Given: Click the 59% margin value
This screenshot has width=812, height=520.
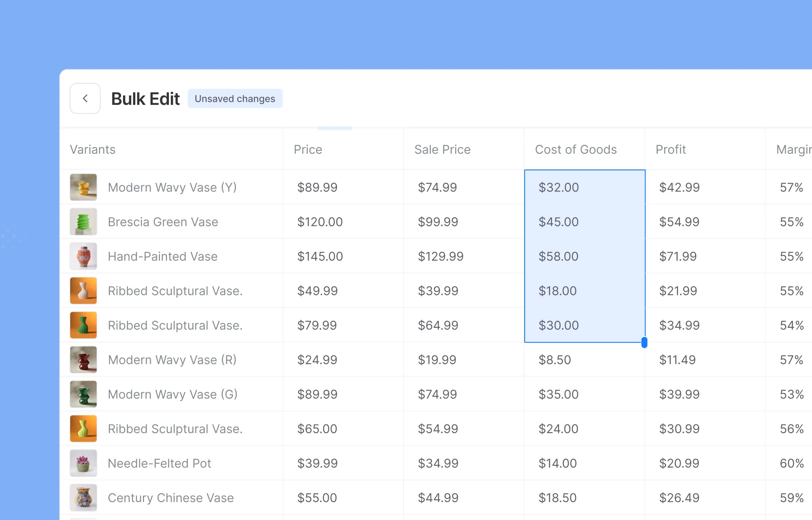Looking at the screenshot, I should coord(792,498).
